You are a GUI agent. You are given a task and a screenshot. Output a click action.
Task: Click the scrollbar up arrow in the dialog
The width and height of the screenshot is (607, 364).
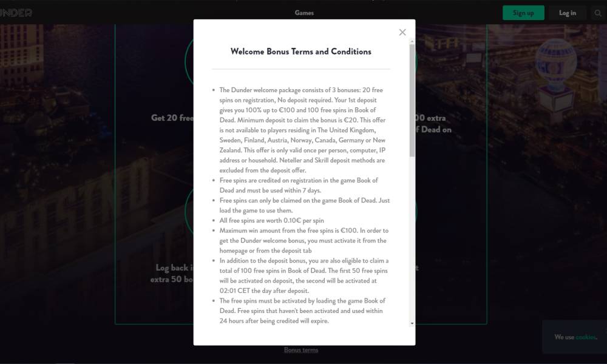click(412, 41)
